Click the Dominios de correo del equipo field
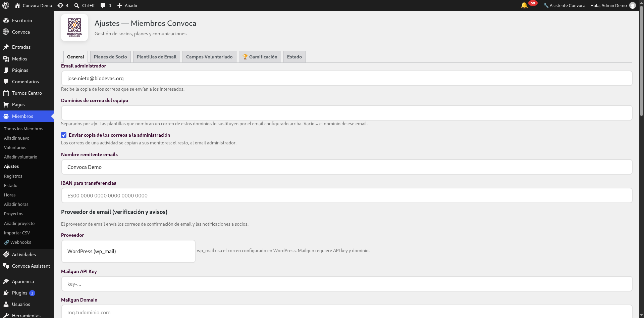 click(347, 113)
